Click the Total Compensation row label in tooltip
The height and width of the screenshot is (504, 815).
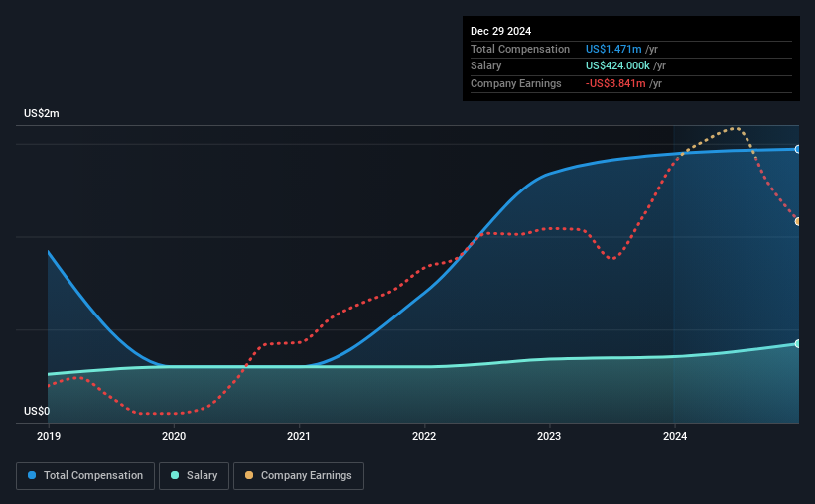coord(520,49)
